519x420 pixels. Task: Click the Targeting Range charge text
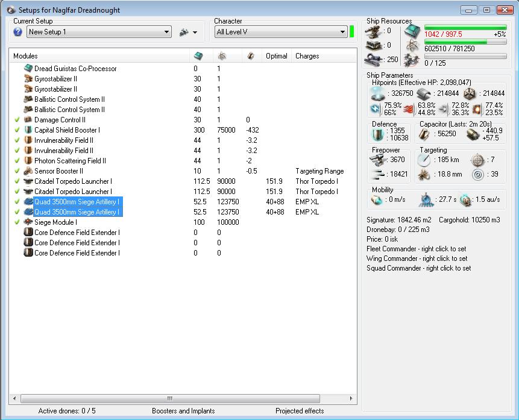[x=319, y=171]
